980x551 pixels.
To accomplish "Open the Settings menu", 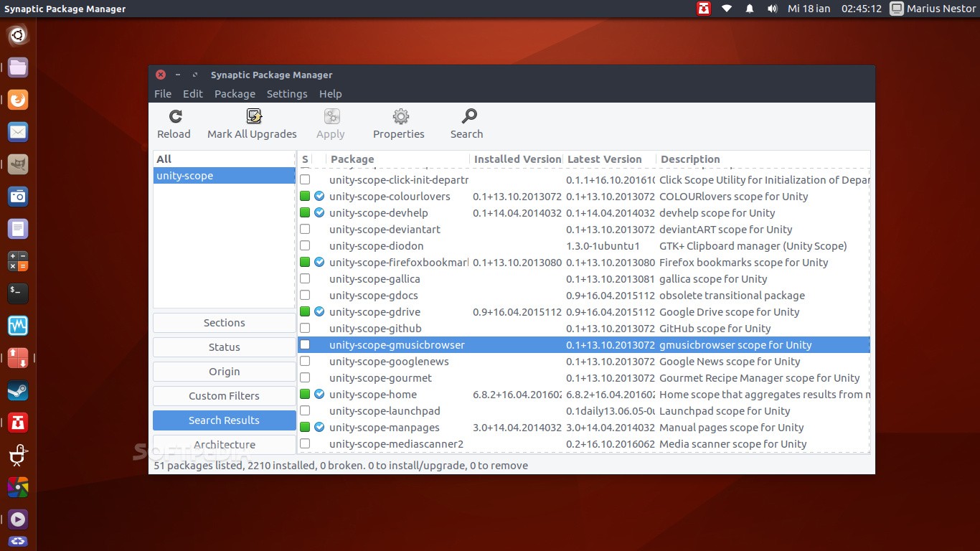I will [x=287, y=94].
